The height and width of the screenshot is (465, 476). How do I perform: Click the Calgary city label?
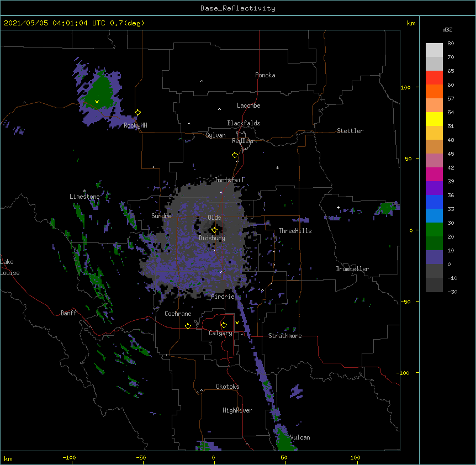220,333
